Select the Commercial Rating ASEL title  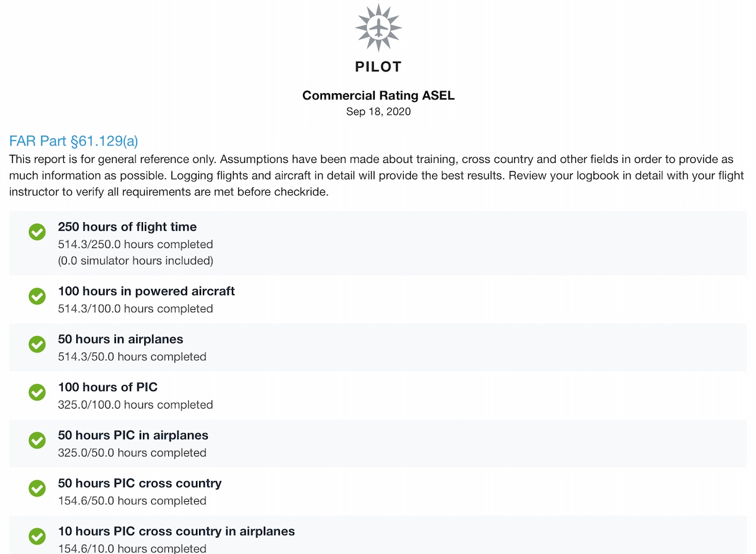[378, 96]
